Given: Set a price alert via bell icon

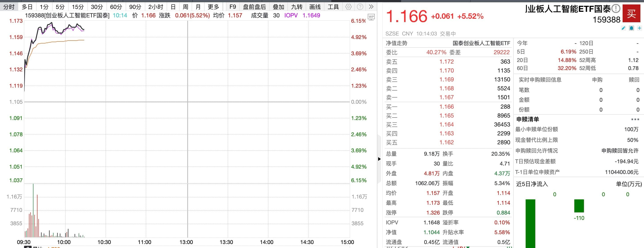Looking at the screenshot, I should (632, 28).
